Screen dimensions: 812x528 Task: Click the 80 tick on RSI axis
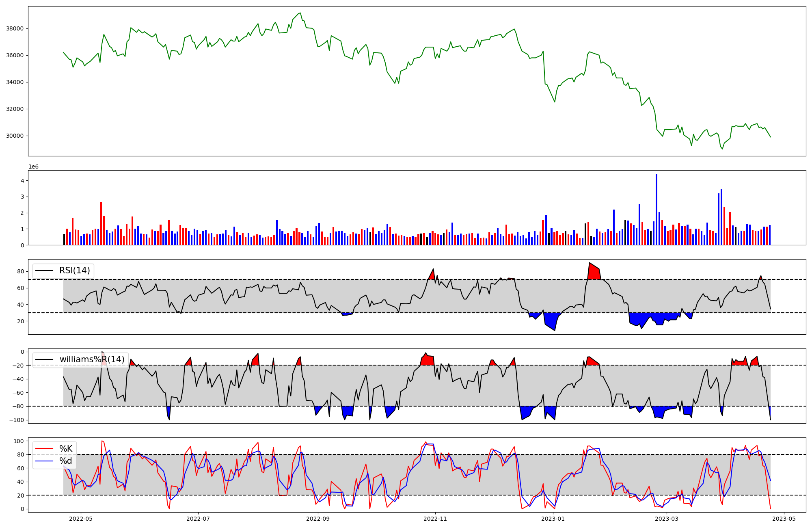[x=21, y=271]
